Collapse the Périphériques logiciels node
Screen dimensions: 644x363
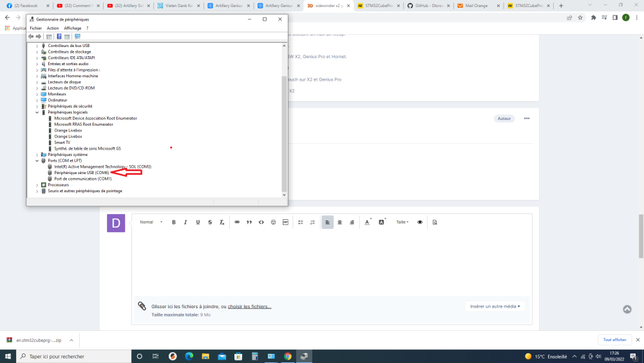[x=37, y=112]
